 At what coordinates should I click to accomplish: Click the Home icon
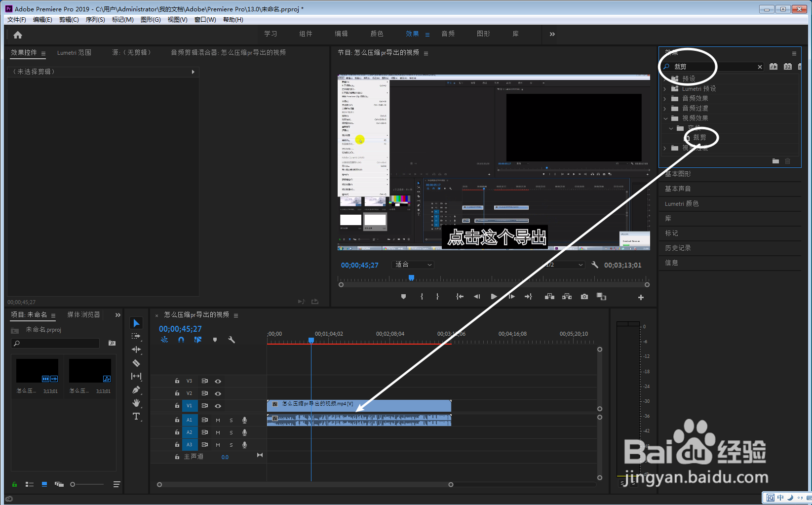tap(18, 35)
